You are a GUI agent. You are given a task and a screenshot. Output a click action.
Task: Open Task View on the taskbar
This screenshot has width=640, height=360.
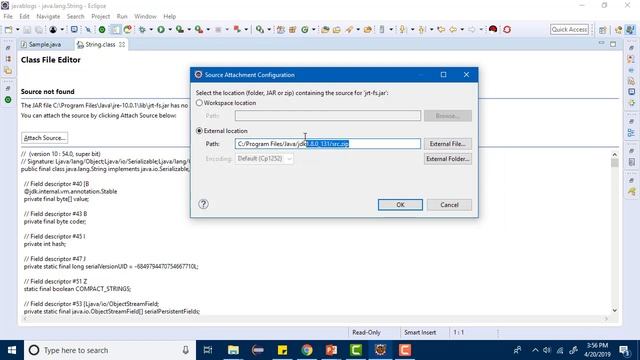pyautogui.click(x=208, y=350)
